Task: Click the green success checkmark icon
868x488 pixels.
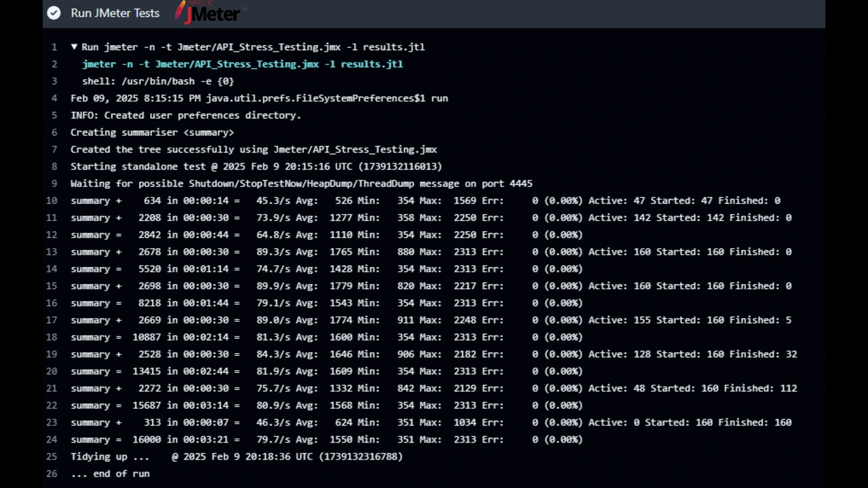Action: pos(54,13)
